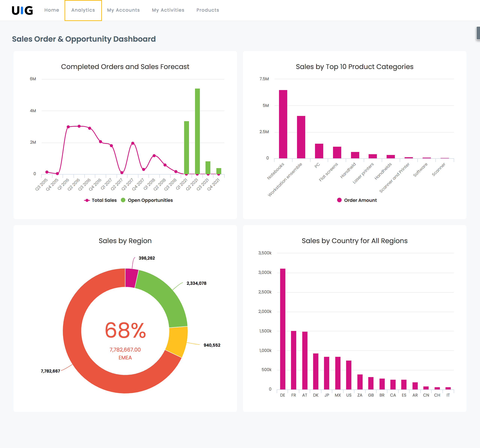Click the Q3 2021 green opportunities bar
The height and width of the screenshot is (448, 480).
click(x=208, y=168)
